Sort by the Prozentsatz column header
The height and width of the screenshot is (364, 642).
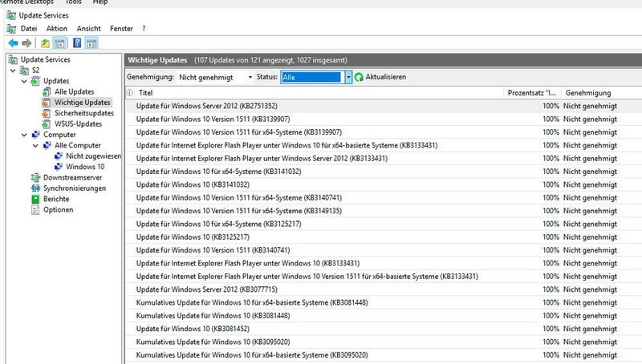(x=532, y=93)
